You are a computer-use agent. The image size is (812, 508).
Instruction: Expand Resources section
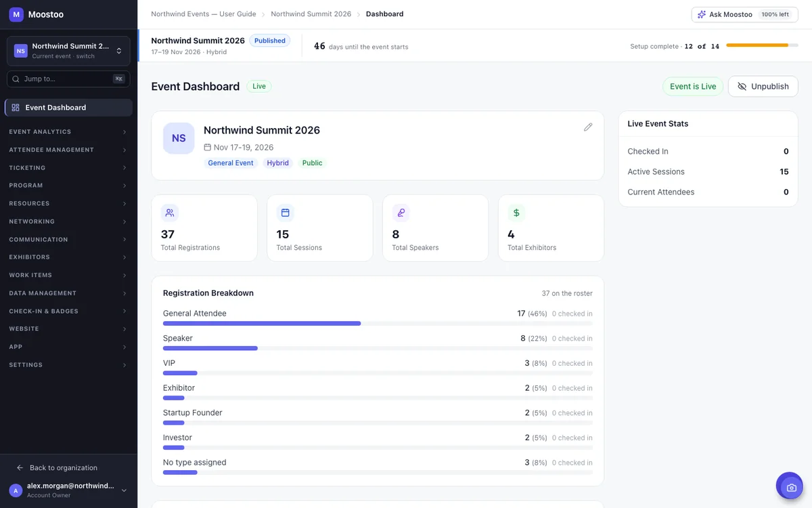pyautogui.click(x=68, y=204)
